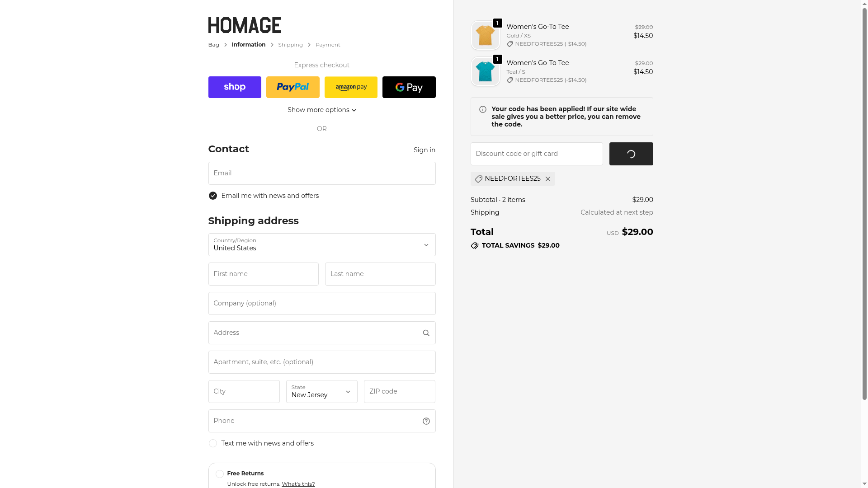This screenshot has height=488, width=868.
Task: Open the What's this? returns link
Action: click(x=298, y=484)
